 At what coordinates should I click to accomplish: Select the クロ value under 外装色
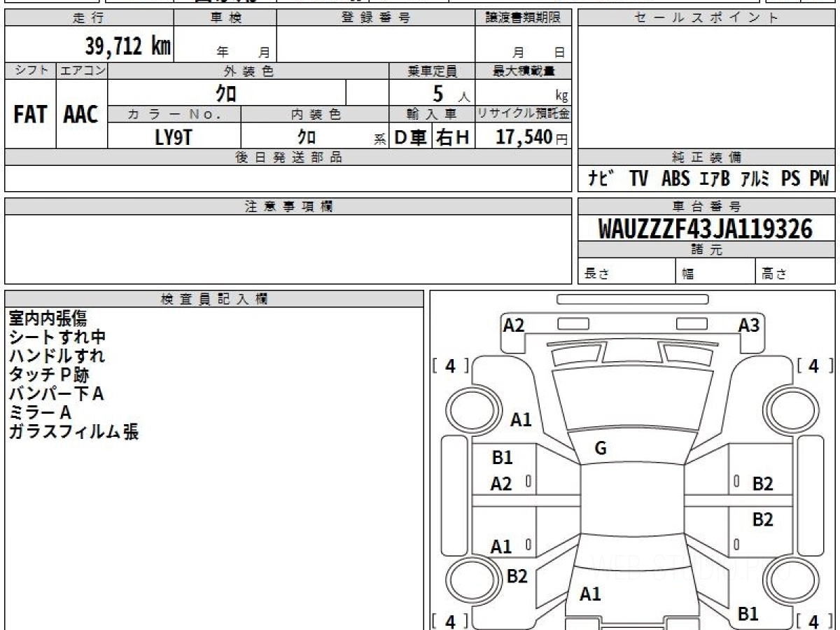click(227, 93)
